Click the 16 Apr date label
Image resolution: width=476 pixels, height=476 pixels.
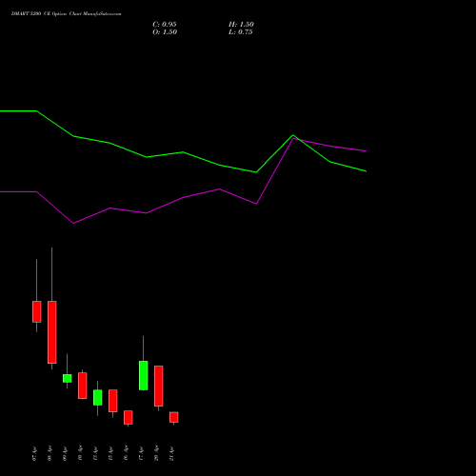(x=126, y=453)
